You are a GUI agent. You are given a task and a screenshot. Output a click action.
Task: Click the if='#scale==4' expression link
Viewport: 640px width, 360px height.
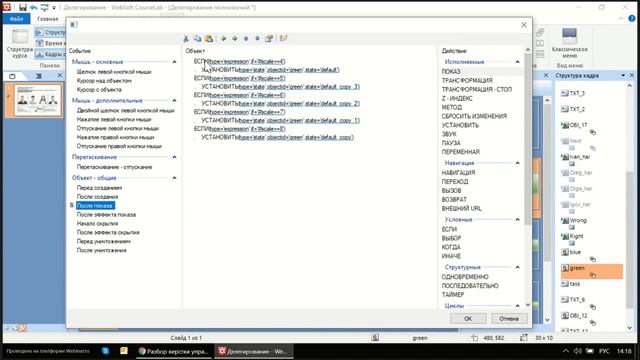(268, 62)
